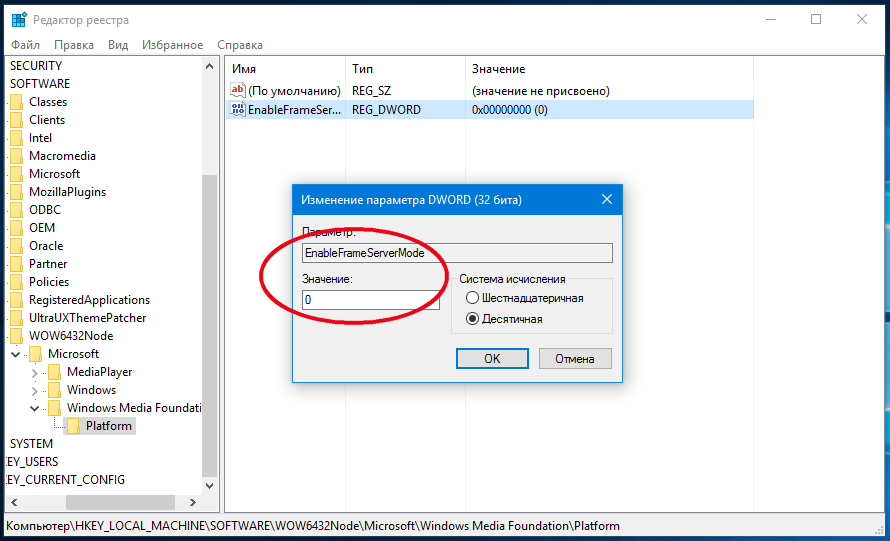Close the DWORD edit dialog
890x541 pixels.
[606, 200]
